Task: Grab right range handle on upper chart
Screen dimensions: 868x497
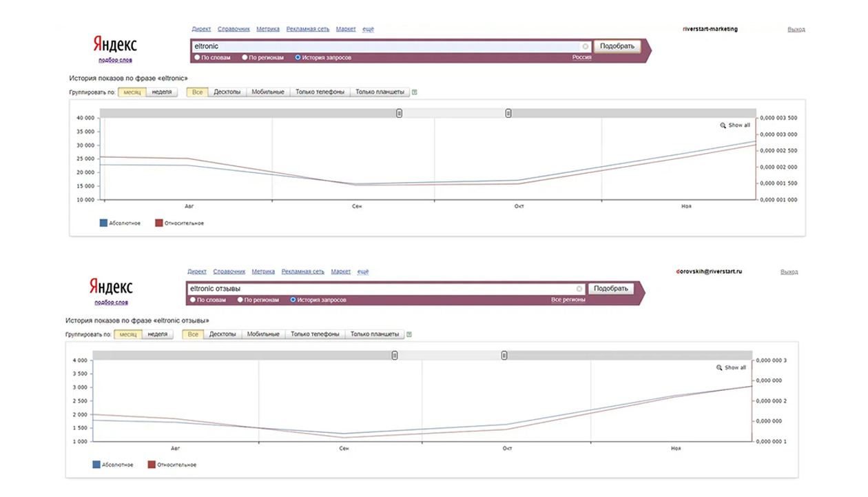Action: pyautogui.click(x=508, y=113)
